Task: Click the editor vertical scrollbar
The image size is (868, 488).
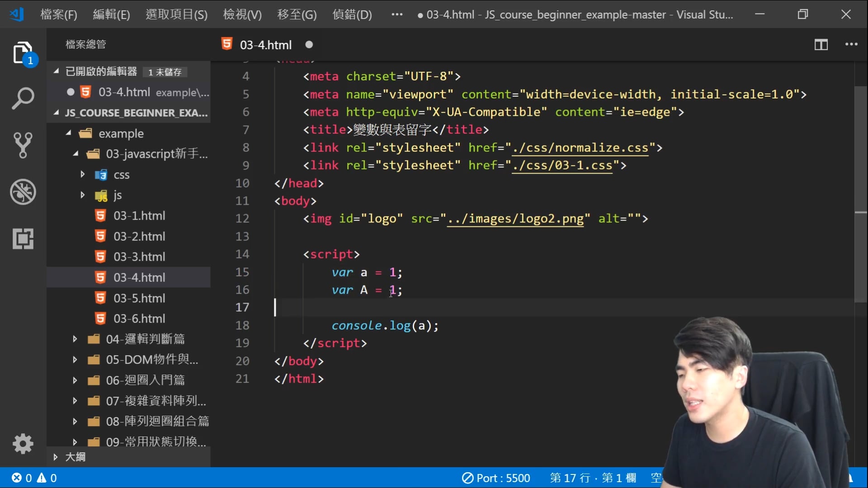Action: [860, 194]
